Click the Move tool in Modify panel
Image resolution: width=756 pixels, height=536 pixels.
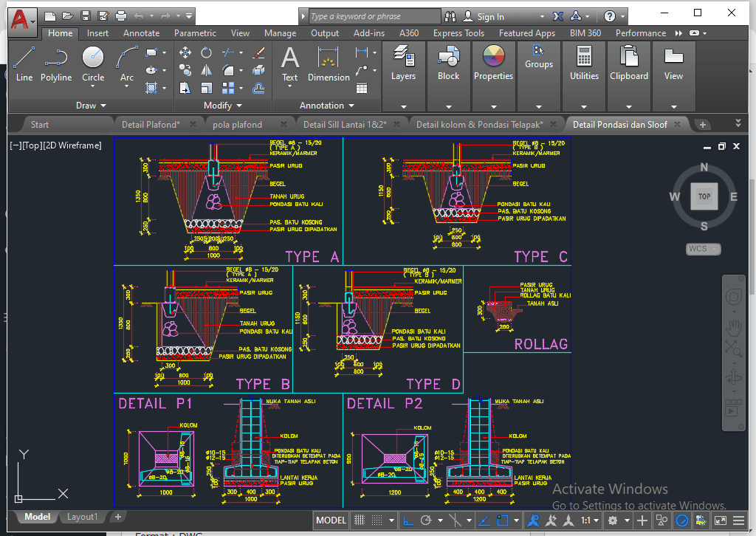(x=185, y=52)
